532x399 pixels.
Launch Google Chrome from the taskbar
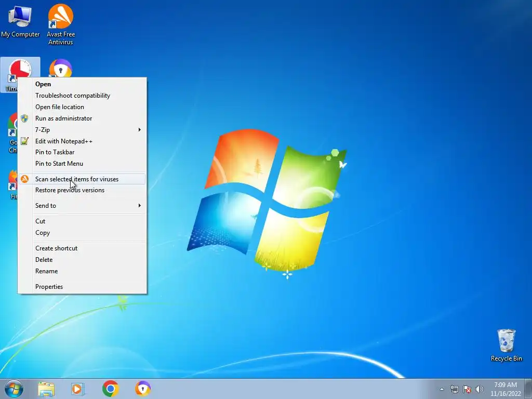[110, 389]
